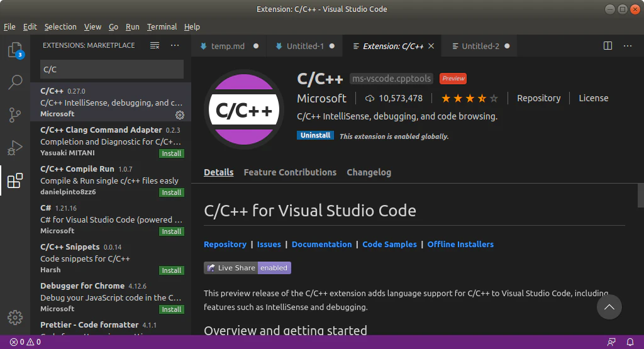Image resolution: width=644 pixels, height=349 pixels.
Task: Switch to the Changelog tab
Action: pos(369,172)
